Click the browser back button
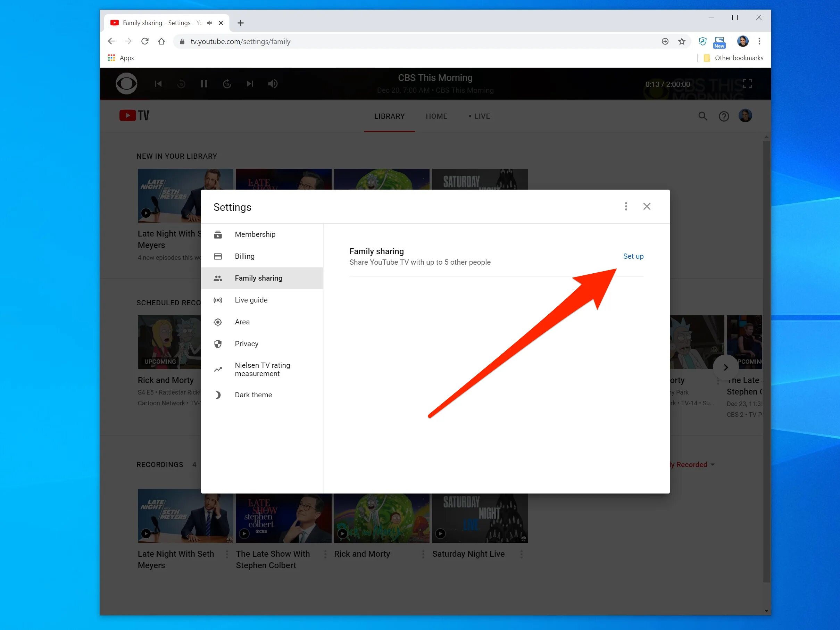The width and height of the screenshot is (840, 630). [x=111, y=41]
